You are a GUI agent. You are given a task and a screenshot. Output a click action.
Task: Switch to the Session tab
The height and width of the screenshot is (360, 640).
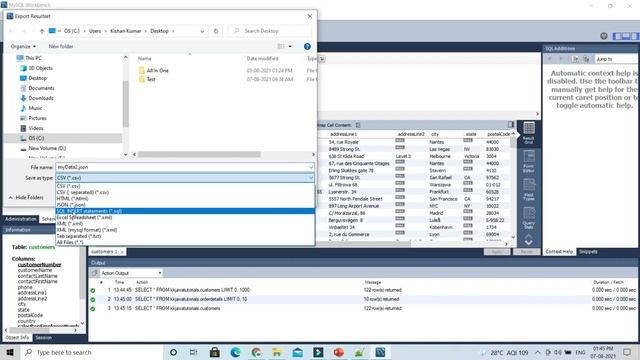pyautogui.click(x=43, y=338)
